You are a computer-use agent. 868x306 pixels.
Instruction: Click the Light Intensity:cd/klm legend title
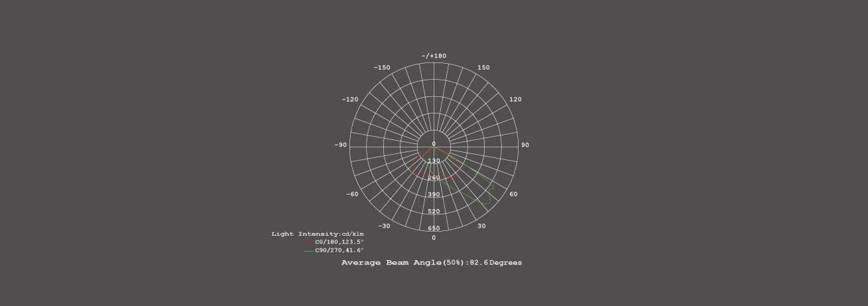point(318,234)
